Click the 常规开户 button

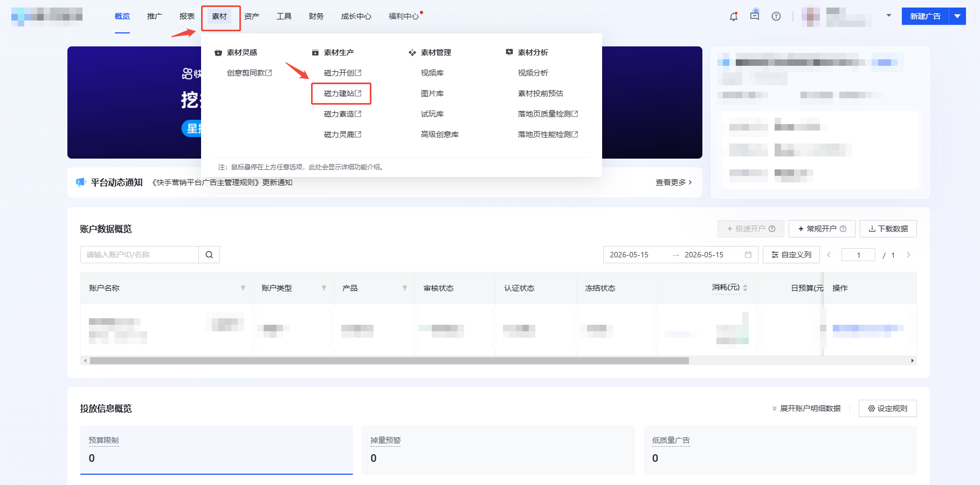tap(822, 229)
